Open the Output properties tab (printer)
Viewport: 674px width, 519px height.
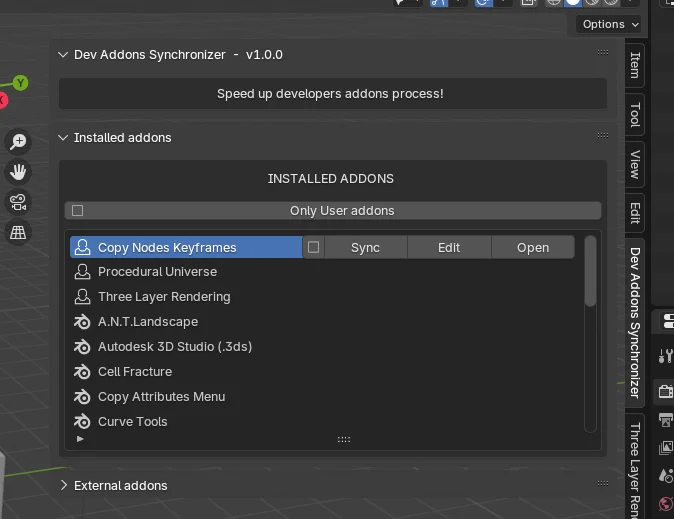pyautogui.click(x=666, y=420)
